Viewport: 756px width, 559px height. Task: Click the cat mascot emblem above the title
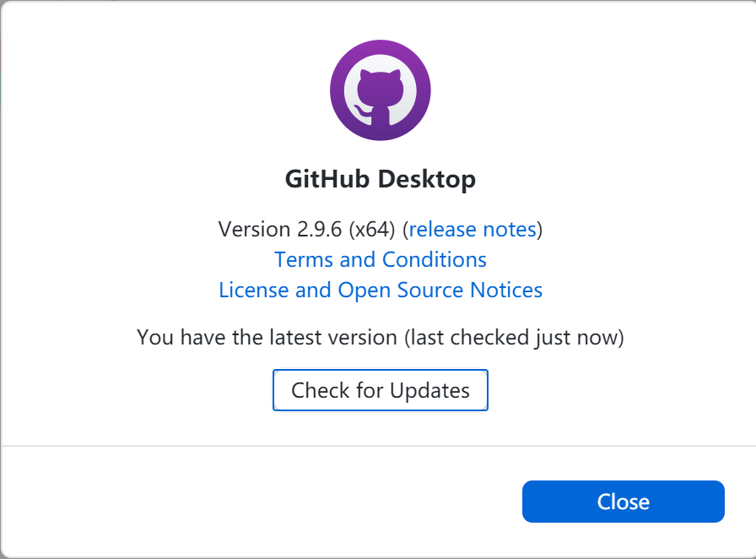point(380,90)
